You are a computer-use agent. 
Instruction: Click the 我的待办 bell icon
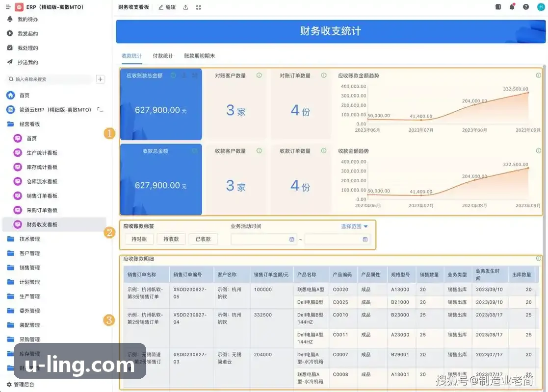pyautogui.click(x=10, y=19)
